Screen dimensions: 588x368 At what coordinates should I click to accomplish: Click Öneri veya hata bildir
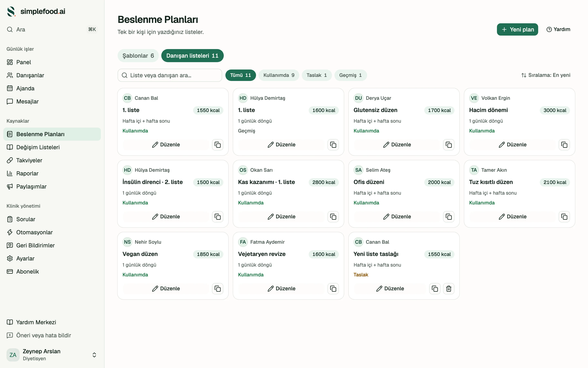point(52,335)
